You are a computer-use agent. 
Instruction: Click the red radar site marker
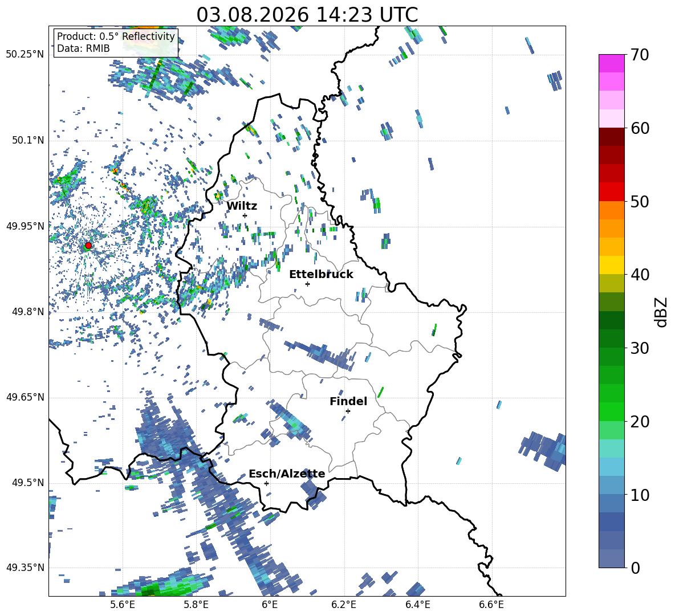88,246
